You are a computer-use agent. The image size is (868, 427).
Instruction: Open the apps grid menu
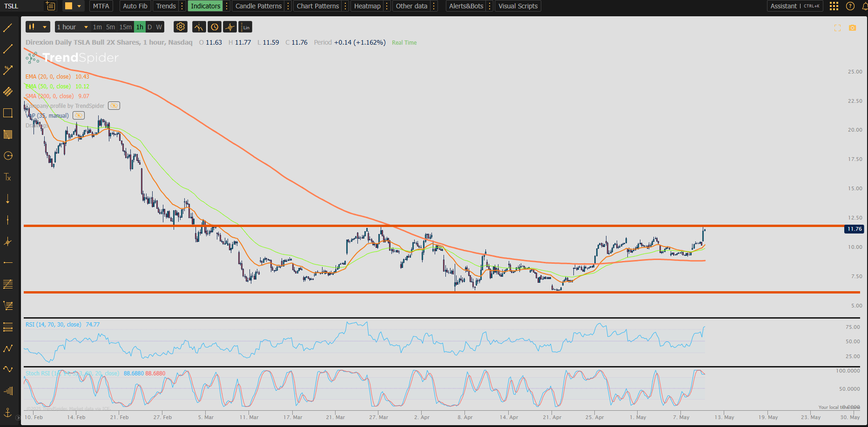(834, 6)
